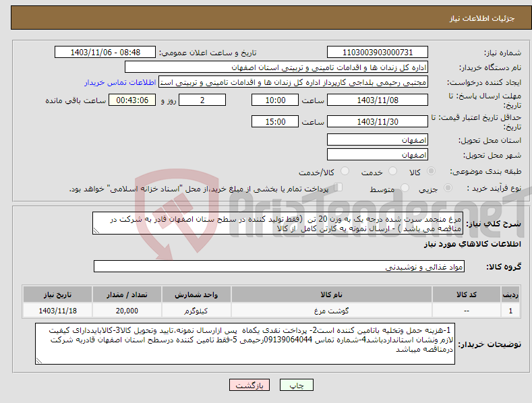Click the delivery province اصفهان field

pyautogui.click(x=378, y=139)
